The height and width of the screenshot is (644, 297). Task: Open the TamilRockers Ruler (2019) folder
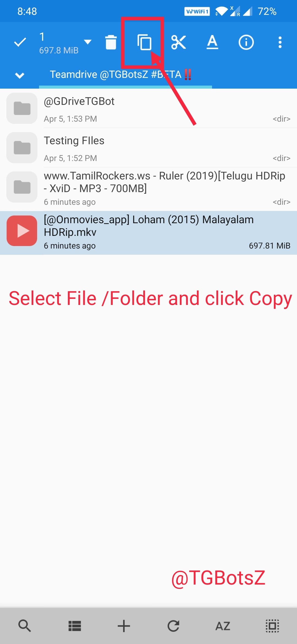point(148,189)
